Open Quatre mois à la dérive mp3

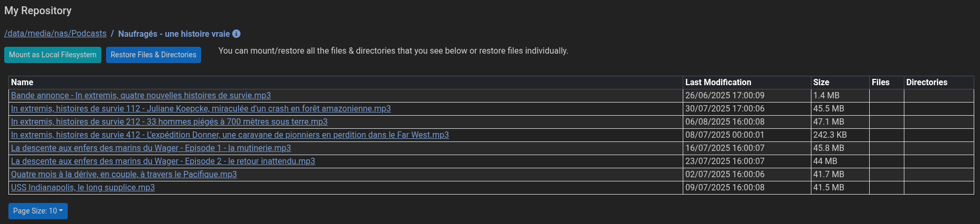click(124, 175)
